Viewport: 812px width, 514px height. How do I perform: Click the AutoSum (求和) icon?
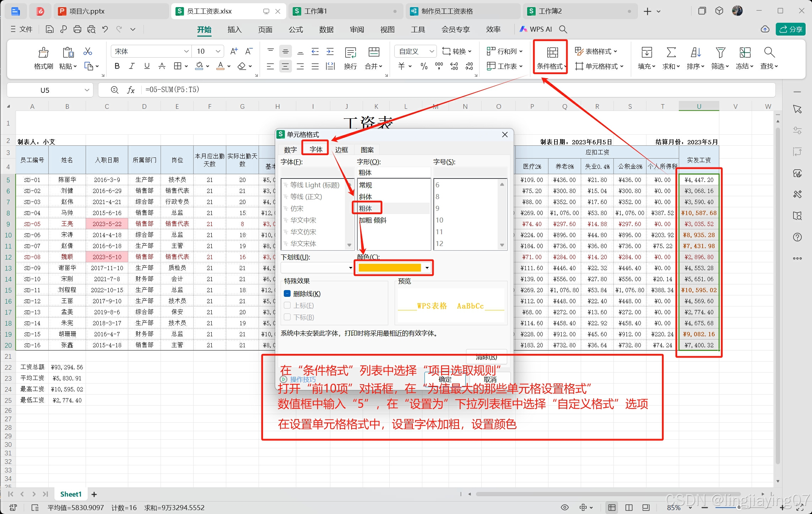[x=671, y=53]
